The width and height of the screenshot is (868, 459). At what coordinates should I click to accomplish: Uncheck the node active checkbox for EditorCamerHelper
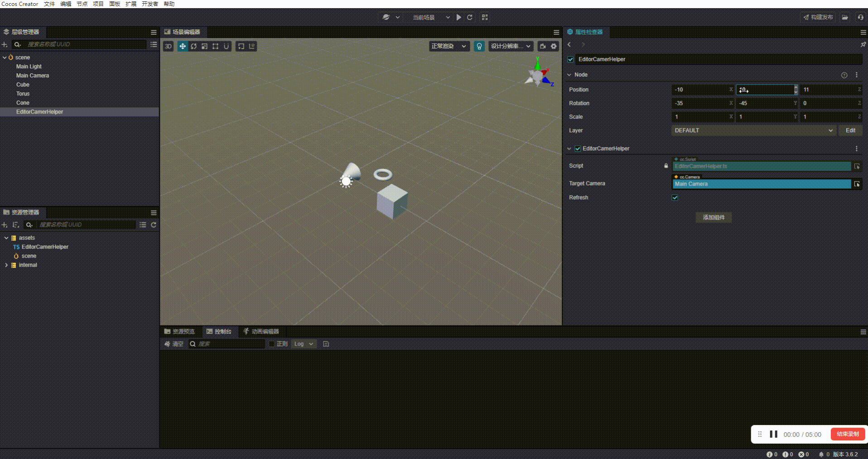(570, 59)
